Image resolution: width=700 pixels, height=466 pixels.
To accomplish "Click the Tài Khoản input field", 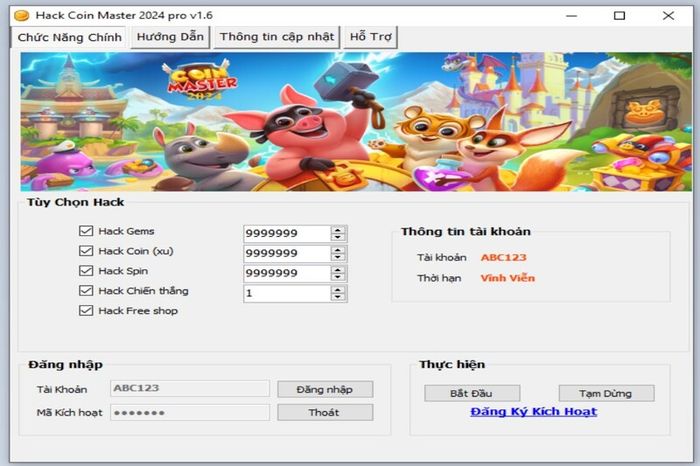I will pyautogui.click(x=190, y=388).
